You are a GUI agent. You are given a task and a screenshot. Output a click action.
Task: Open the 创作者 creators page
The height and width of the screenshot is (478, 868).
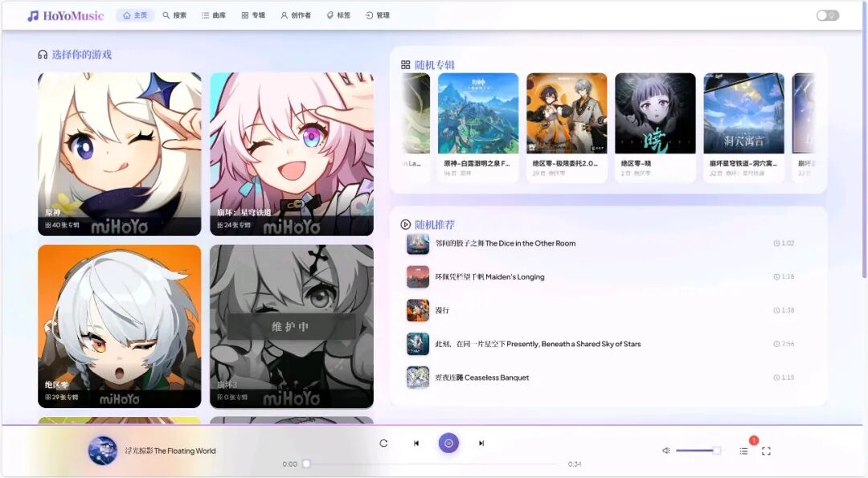[x=295, y=15]
